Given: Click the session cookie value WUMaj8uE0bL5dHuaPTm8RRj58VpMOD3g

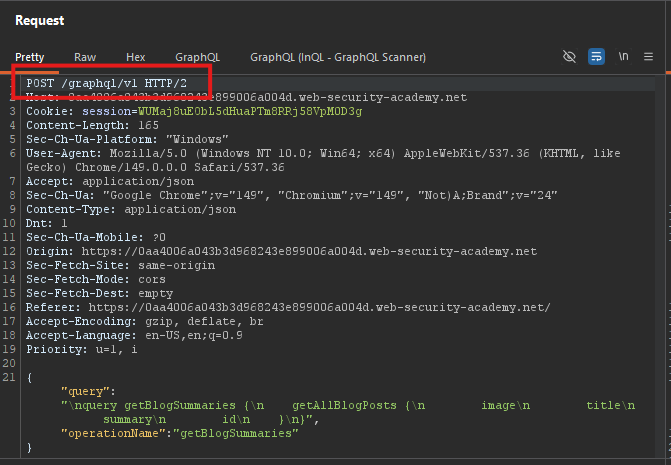Looking at the screenshot, I should (250, 111).
